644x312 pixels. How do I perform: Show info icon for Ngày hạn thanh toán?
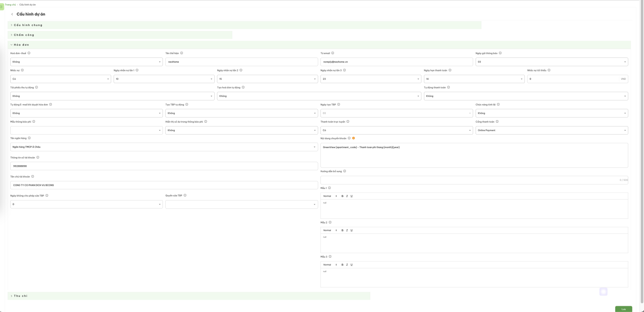450,70
